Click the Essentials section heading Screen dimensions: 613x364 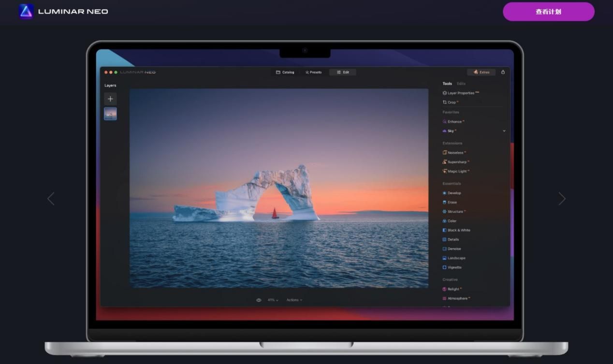point(452,184)
